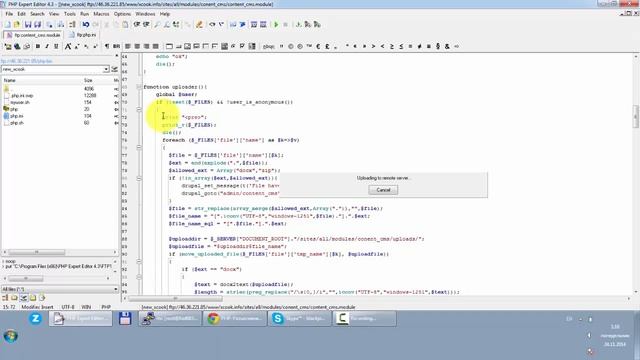The height and width of the screenshot is (360, 640).
Task: Click the New file icon in the toolbar
Action: [x=8, y=24]
